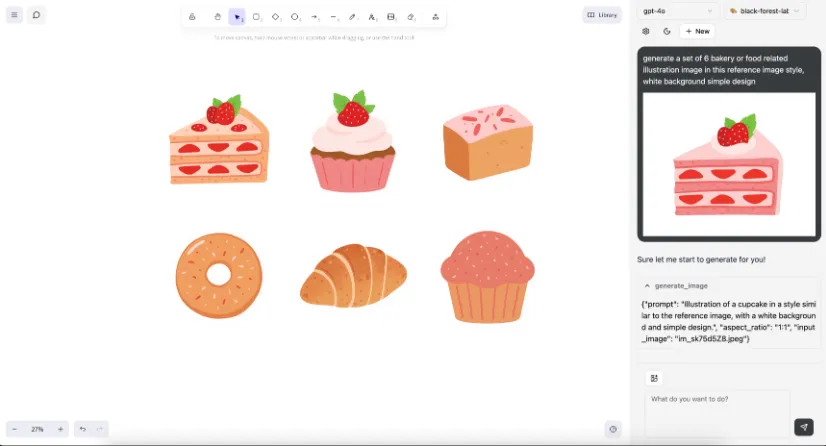Image resolution: width=826 pixels, height=446 pixels.
Task: Click the zoom in plus button
Action: (61, 429)
